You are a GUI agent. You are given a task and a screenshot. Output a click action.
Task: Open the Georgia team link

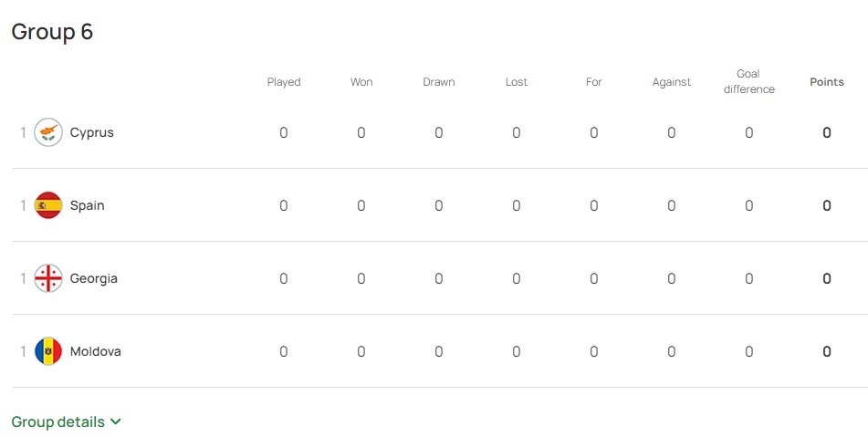click(x=93, y=278)
